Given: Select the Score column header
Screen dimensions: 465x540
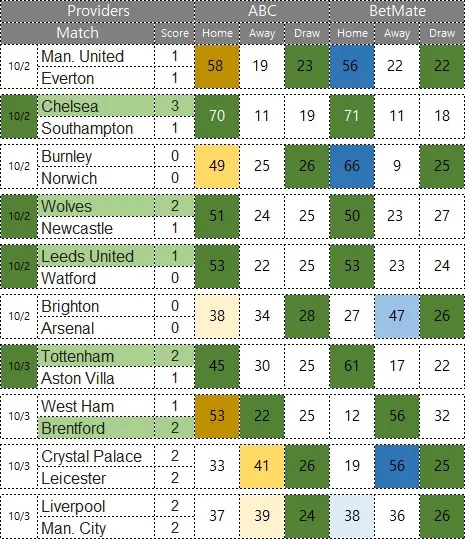Looking at the screenshot, I should pos(175,33).
